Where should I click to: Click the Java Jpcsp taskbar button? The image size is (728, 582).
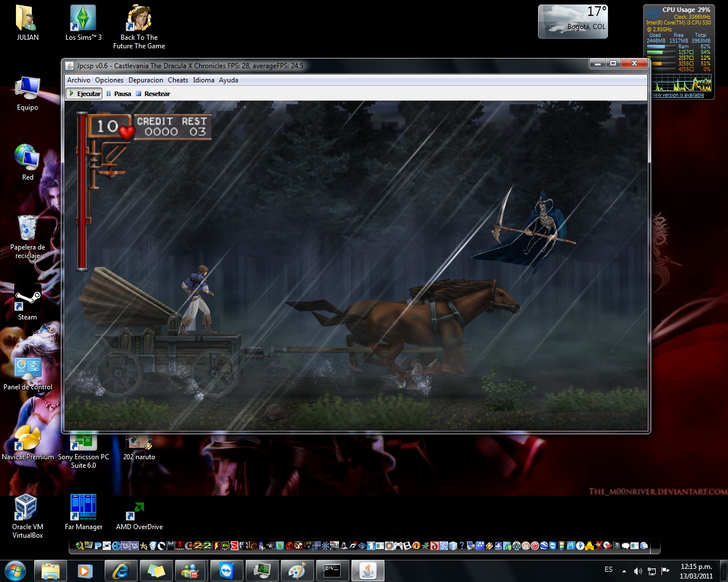point(367,571)
